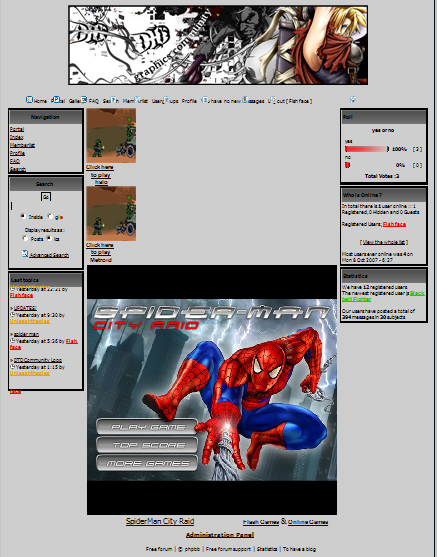Select the Inside search radio button
This screenshot has width=437, height=557.
coord(23,216)
